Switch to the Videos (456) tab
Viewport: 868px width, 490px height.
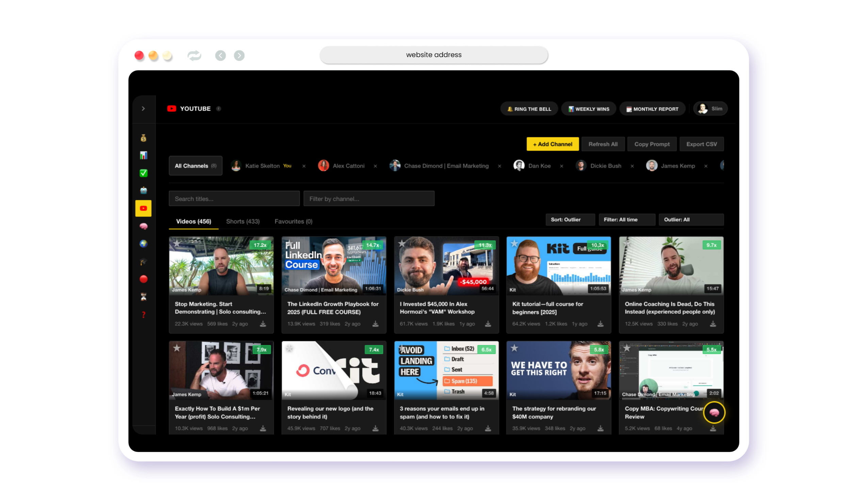coord(193,221)
